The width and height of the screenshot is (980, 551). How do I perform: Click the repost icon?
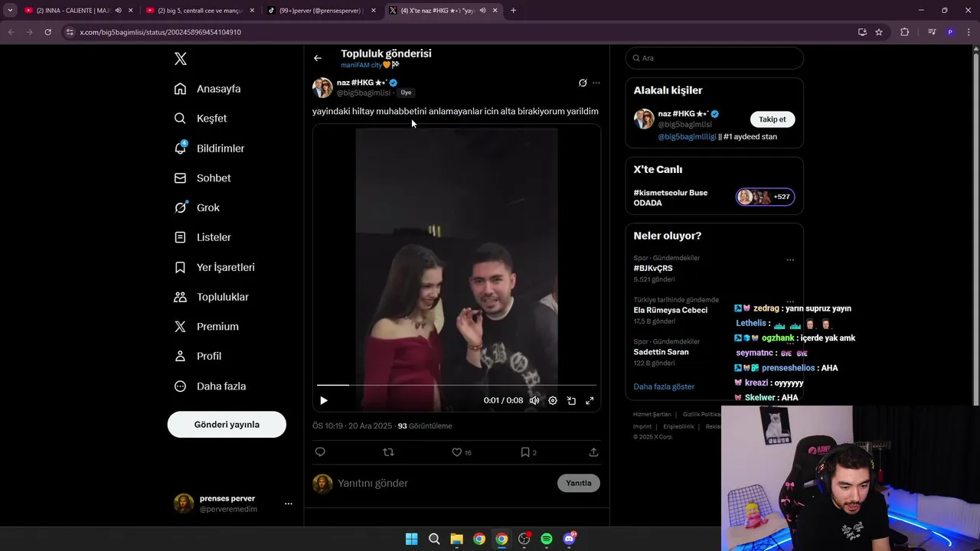click(388, 452)
